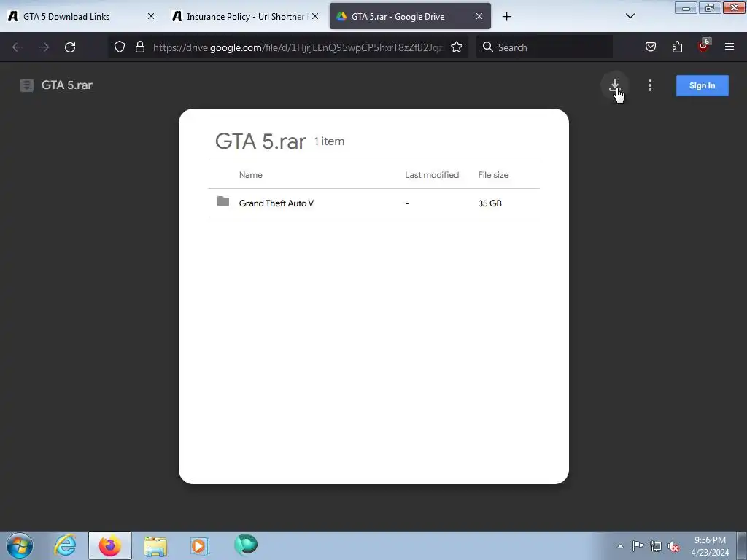Launch Internet Explorer from the taskbar

[65, 545]
